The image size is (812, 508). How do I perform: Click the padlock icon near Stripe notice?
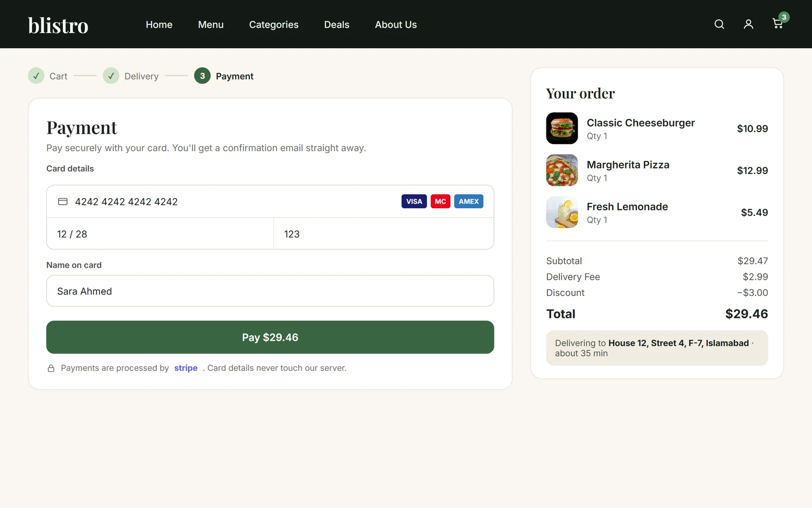[51, 368]
